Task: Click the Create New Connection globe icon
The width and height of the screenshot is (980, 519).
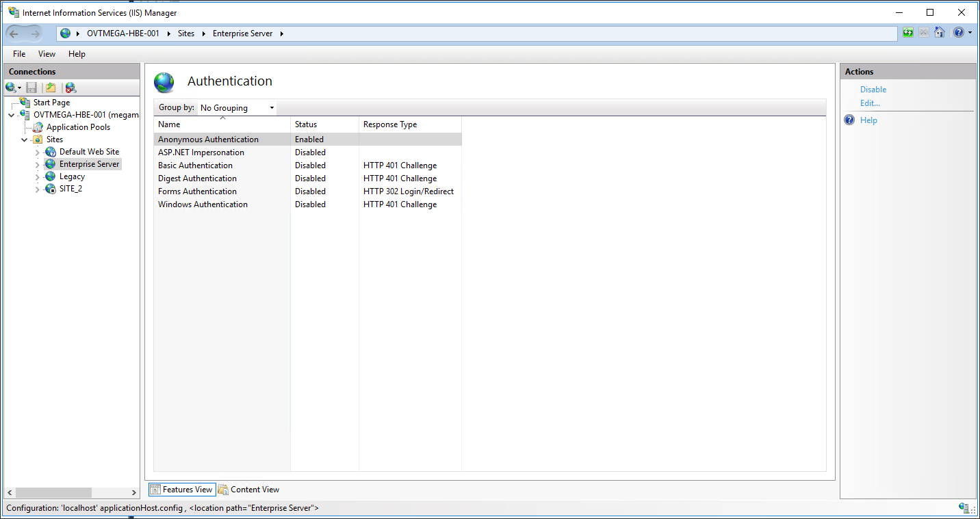Action: coord(10,88)
